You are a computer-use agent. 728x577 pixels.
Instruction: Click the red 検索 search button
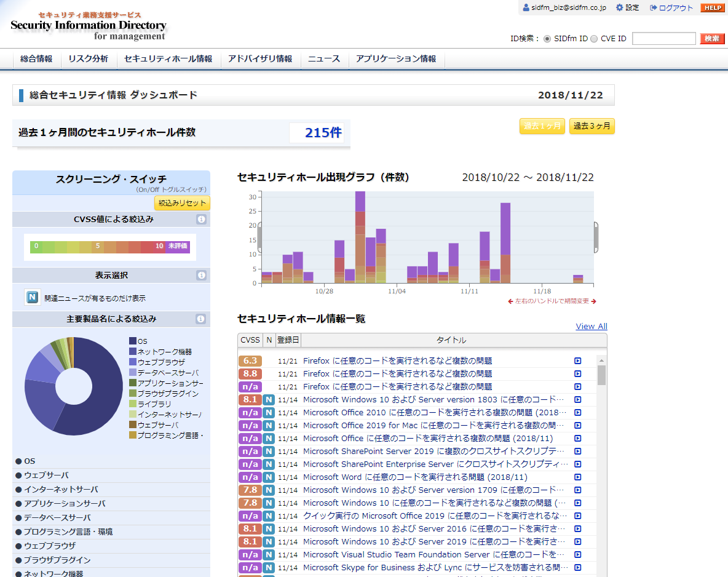(712, 39)
